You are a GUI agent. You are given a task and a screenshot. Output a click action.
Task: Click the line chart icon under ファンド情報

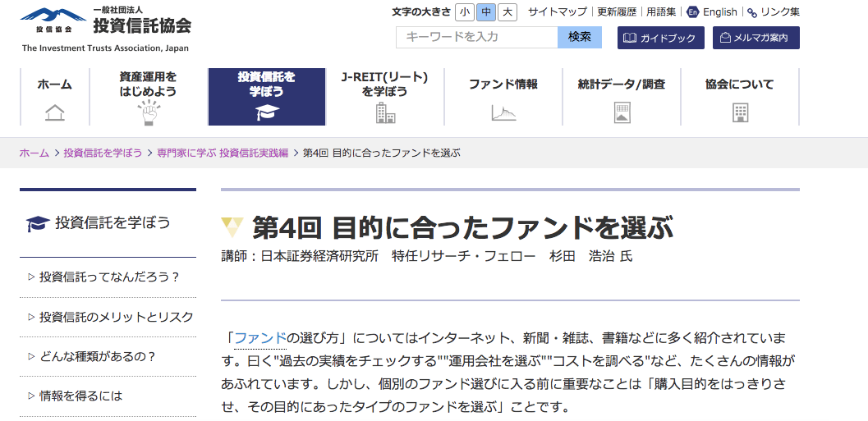503,113
